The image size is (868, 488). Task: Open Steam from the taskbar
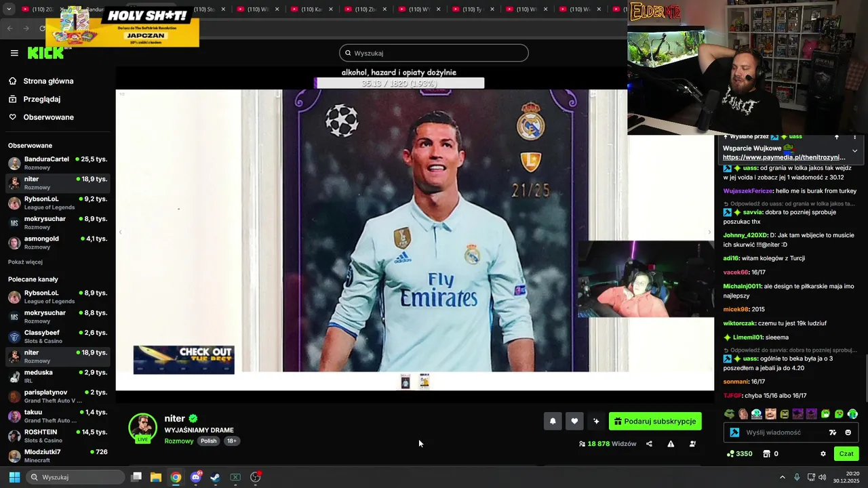(x=215, y=477)
